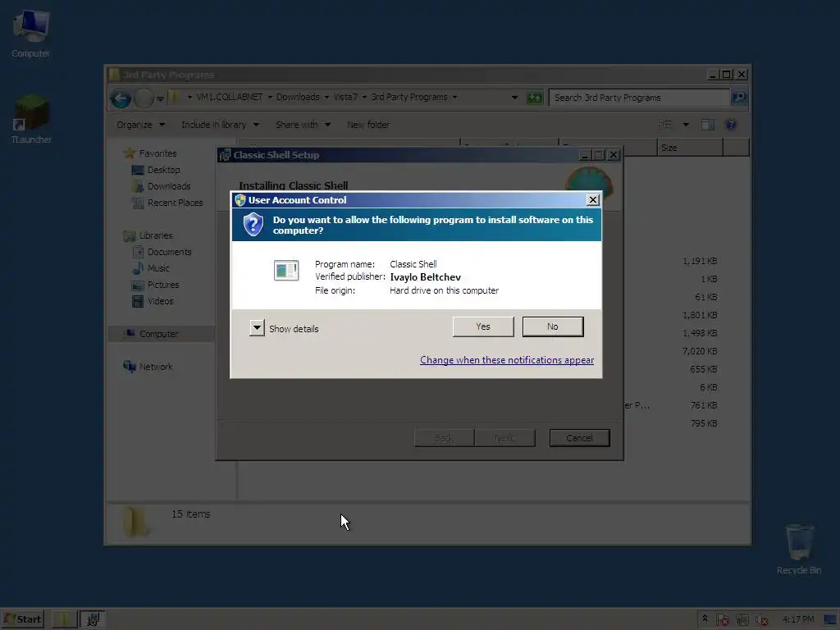Click Back button in Classic Shell Setup
The width and height of the screenshot is (840, 630).
click(x=444, y=438)
